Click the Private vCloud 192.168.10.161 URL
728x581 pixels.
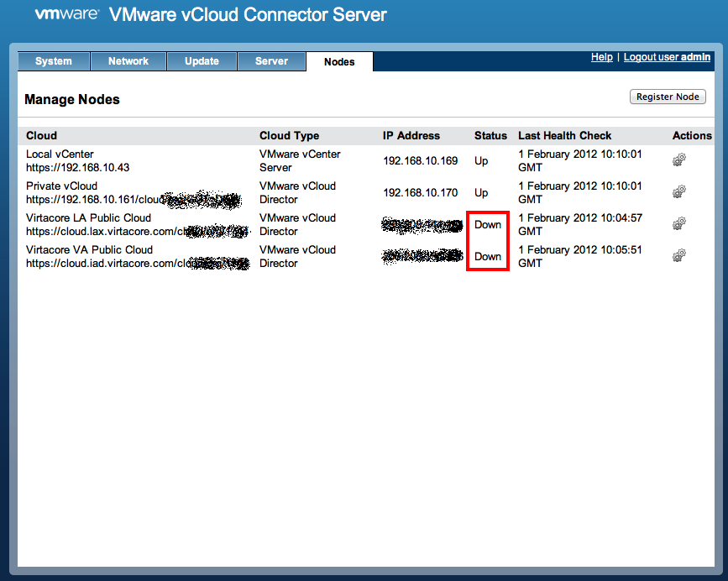click(x=134, y=200)
